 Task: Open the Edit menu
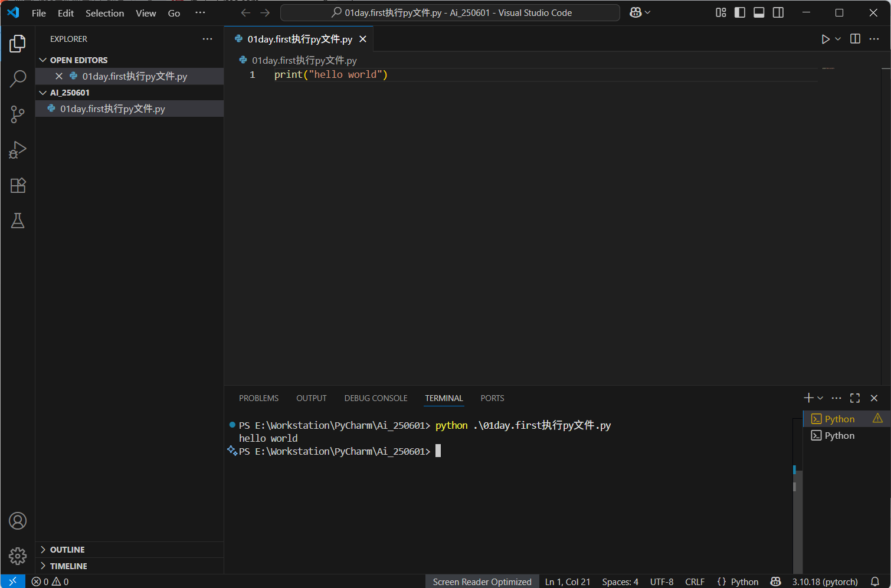click(x=65, y=13)
